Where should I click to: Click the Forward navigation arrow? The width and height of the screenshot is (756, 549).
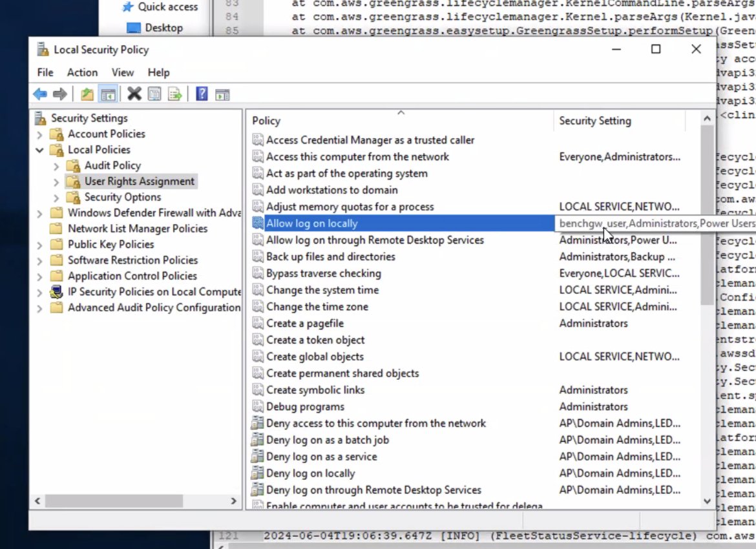59,92
